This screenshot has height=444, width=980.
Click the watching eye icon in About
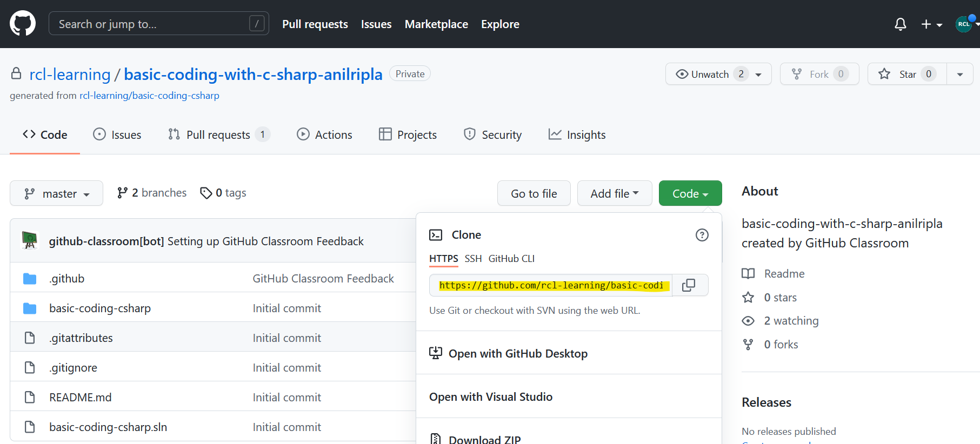coord(748,321)
